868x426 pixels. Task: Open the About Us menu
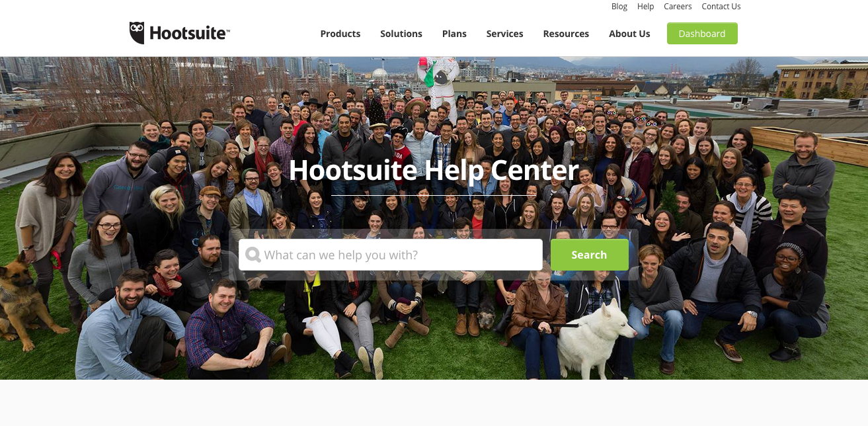[x=629, y=34]
